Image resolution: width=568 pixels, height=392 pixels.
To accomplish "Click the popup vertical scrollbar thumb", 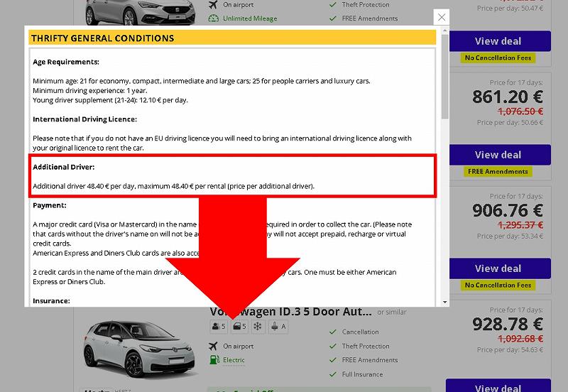I will click(x=445, y=76).
